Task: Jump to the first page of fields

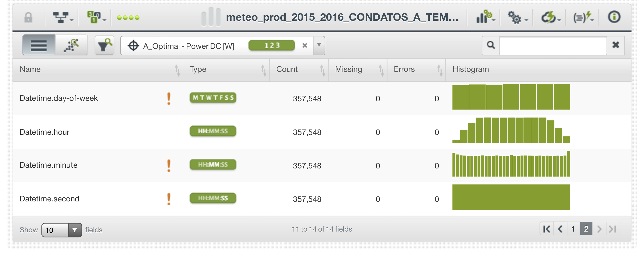Action: pyautogui.click(x=546, y=229)
